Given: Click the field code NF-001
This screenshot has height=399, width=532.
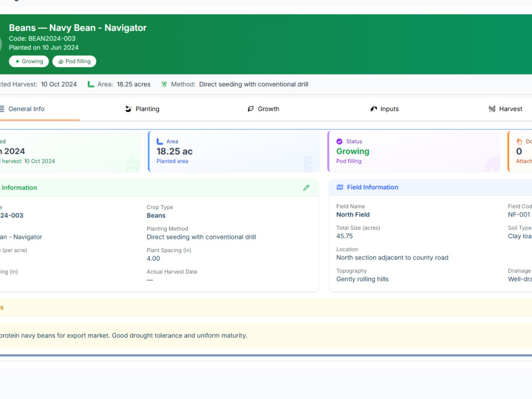Looking at the screenshot, I should [519, 214].
